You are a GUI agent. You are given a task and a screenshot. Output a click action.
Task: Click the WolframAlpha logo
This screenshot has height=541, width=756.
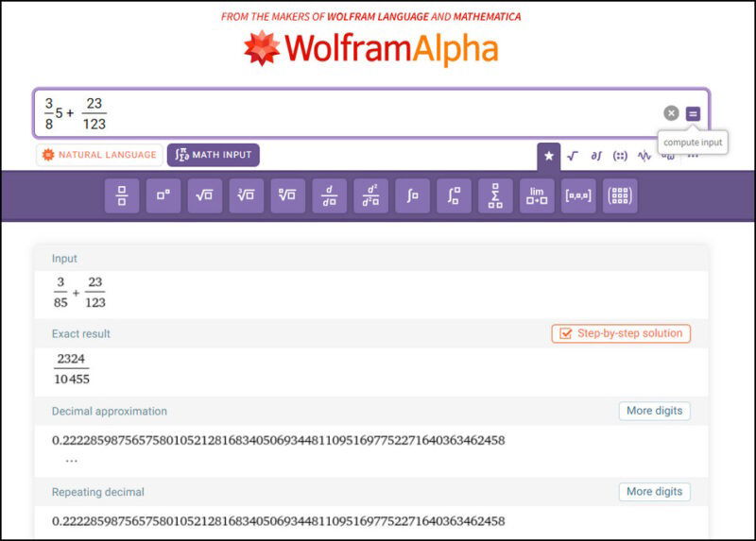point(370,49)
